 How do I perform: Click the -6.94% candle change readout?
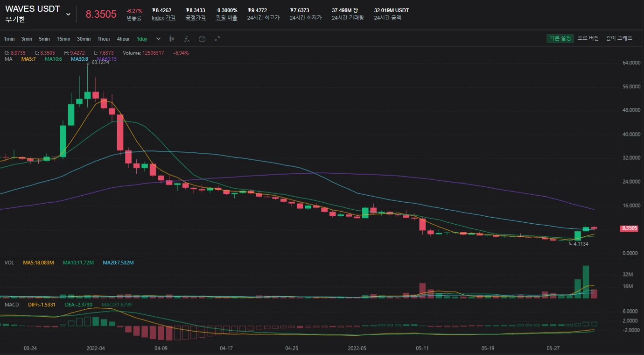181,53
